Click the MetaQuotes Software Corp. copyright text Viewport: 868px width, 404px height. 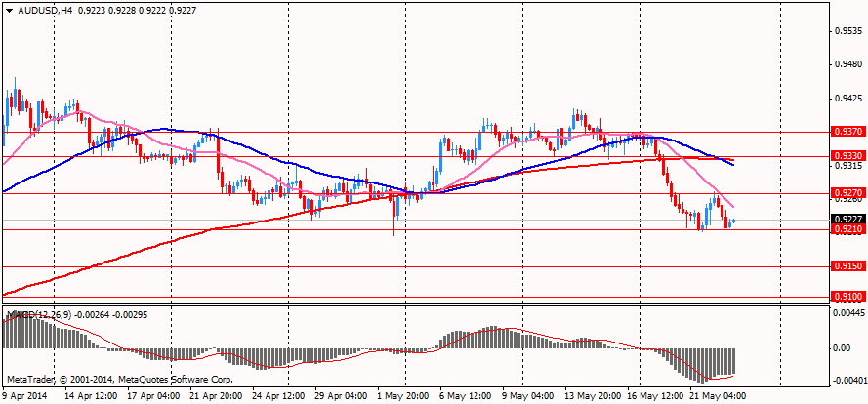(x=176, y=380)
